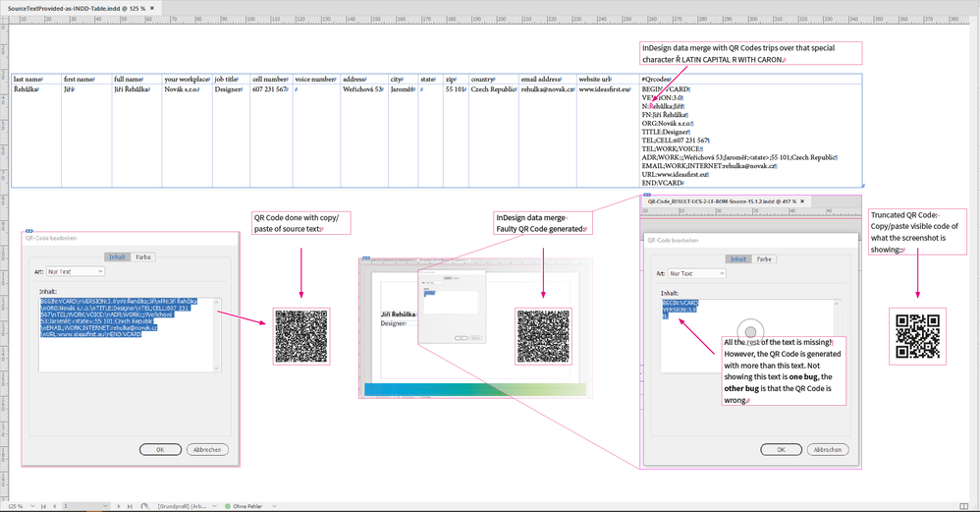Click the 'cell number' header cell
The height and width of the screenshot is (512, 980).
point(271,80)
